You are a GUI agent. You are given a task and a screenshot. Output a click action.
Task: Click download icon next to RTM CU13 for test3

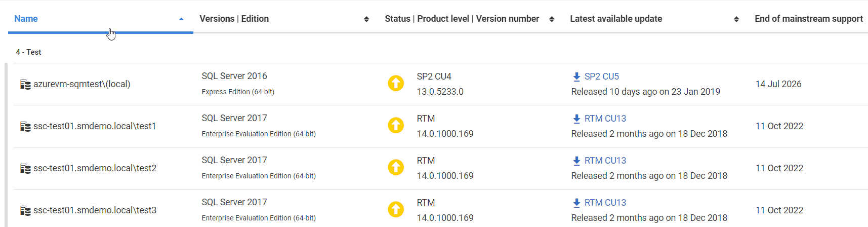576,203
